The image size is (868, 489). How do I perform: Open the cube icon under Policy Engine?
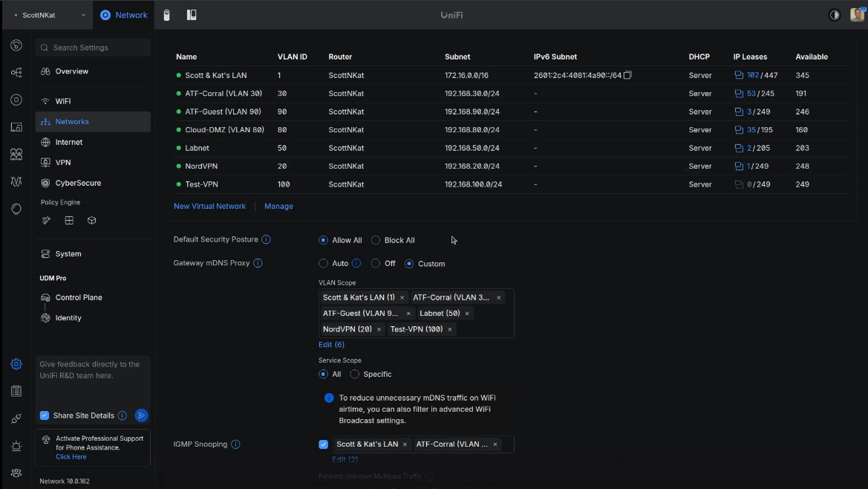coord(92,221)
